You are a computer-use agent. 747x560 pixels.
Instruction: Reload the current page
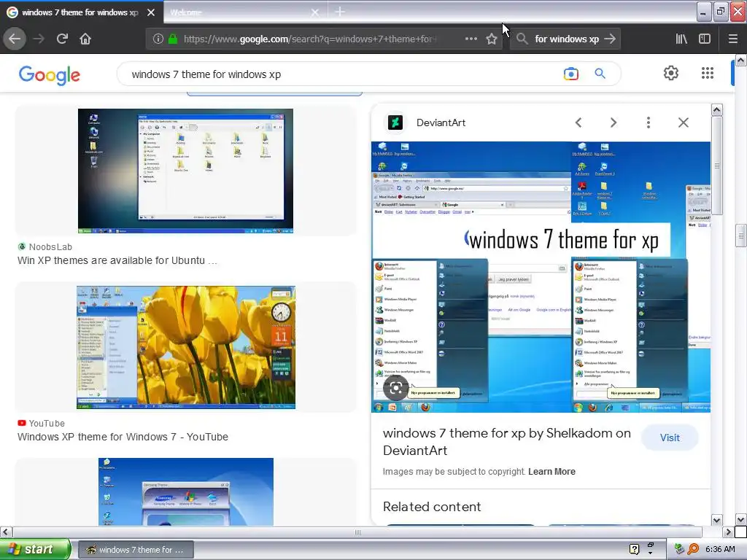[62, 39]
